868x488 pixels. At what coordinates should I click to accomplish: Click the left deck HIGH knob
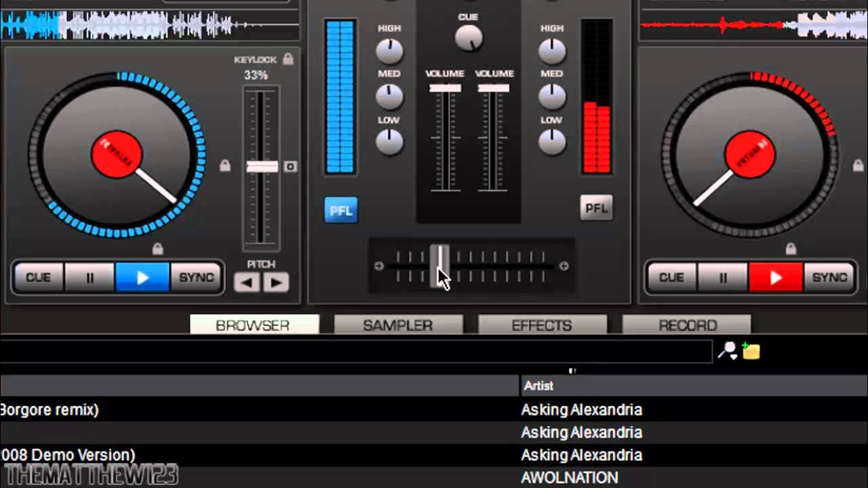389,51
